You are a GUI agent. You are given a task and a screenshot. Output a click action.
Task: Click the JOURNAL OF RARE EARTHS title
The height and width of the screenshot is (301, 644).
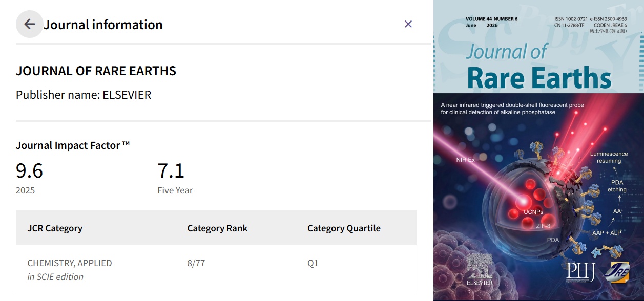tap(96, 71)
